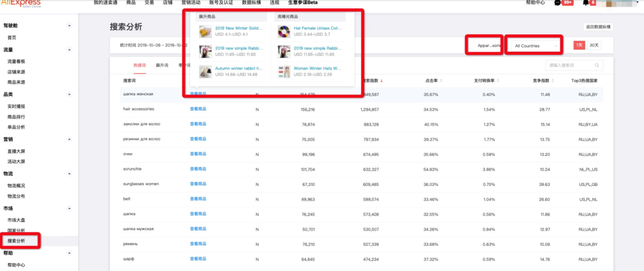Click the notification bell icon
Screen dimensions: 644x271
pyautogui.click(x=586, y=3)
